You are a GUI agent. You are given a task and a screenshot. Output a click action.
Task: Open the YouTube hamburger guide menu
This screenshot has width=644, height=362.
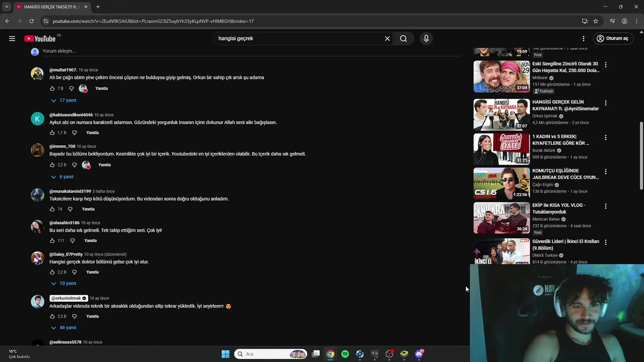12,39
